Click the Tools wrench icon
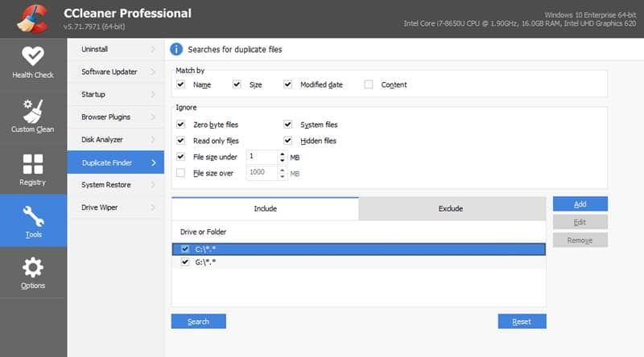 click(x=33, y=217)
